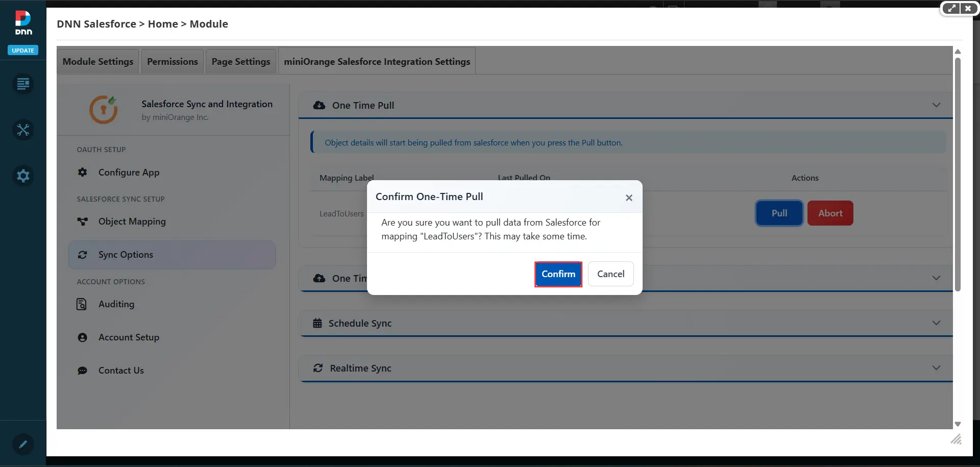This screenshot has width=980, height=467.
Task: Click the UPDATE badge in sidebar
Action: pyautogui.click(x=23, y=51)
